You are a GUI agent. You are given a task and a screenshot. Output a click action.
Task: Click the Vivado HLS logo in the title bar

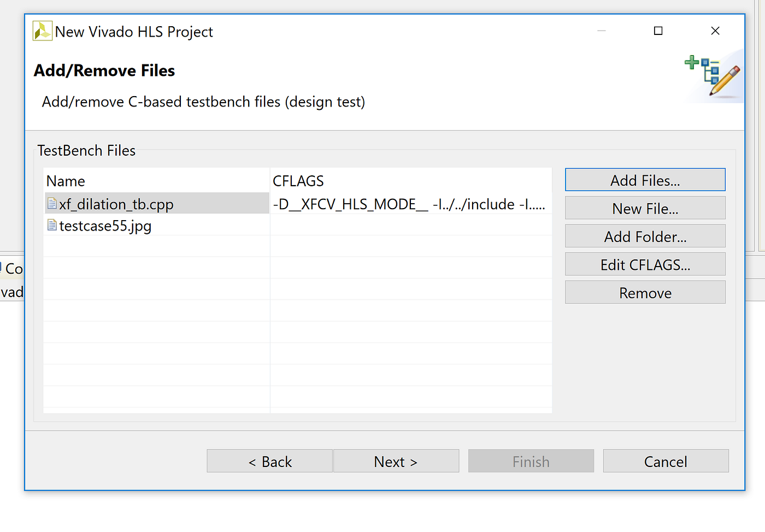(x=42, y=31)
